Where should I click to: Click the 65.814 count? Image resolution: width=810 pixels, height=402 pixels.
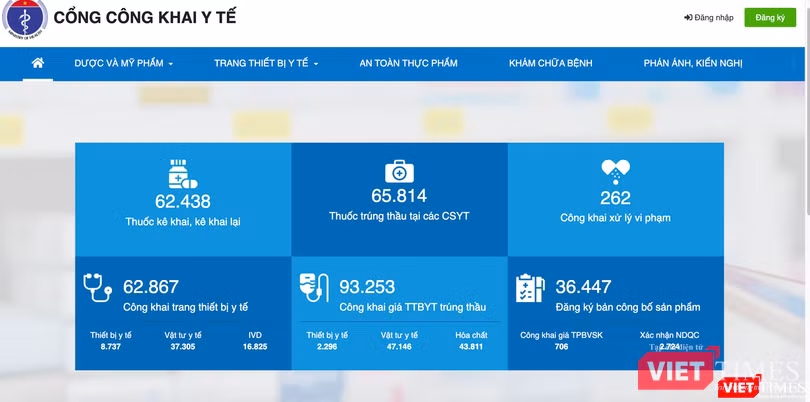[399, 196]
